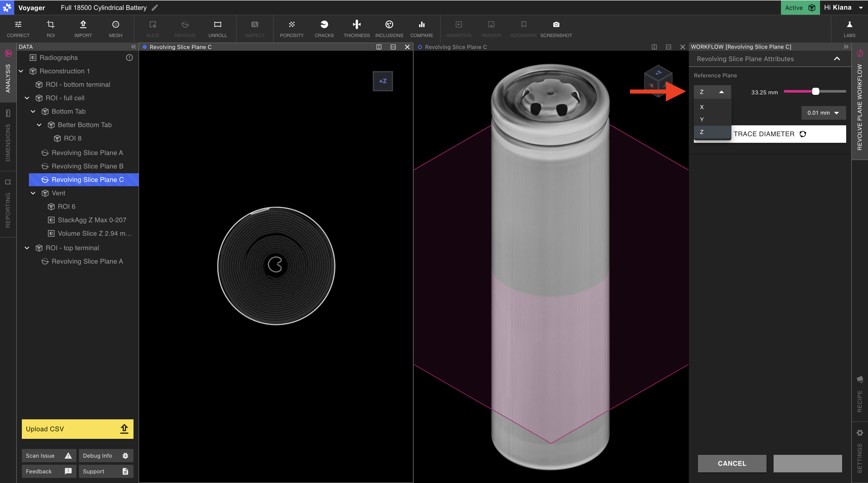Open the LABS flask icon

849,29
